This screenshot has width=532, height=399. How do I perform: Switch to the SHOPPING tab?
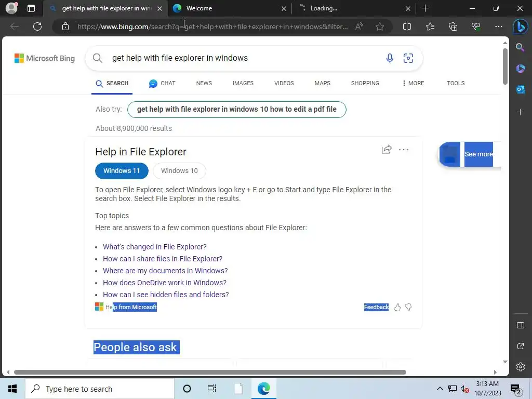tap(365, 83)
